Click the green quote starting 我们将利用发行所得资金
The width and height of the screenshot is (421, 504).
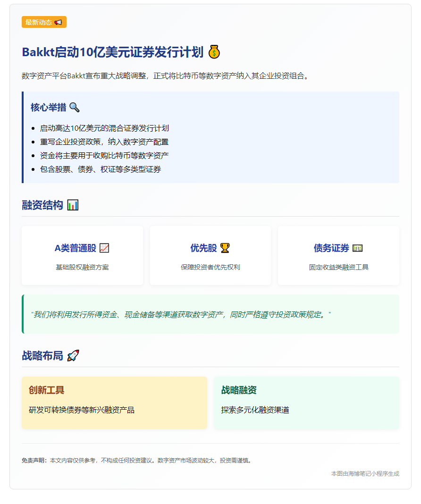point(181,314)
